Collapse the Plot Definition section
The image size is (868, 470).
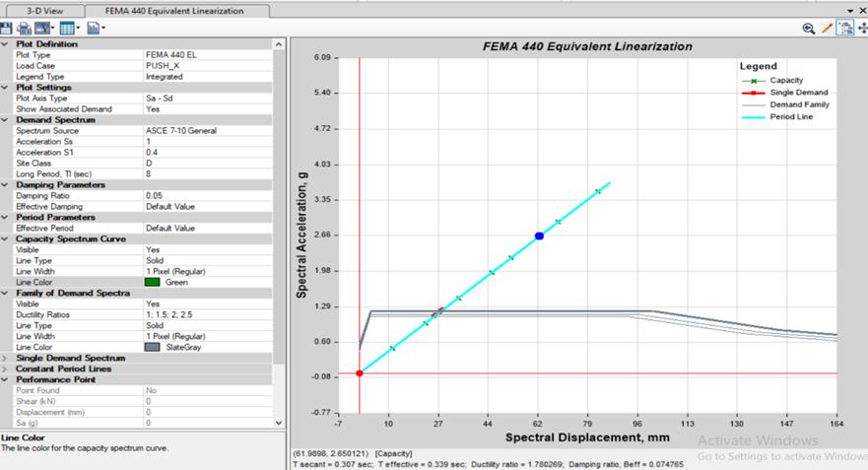pos(6,43)
